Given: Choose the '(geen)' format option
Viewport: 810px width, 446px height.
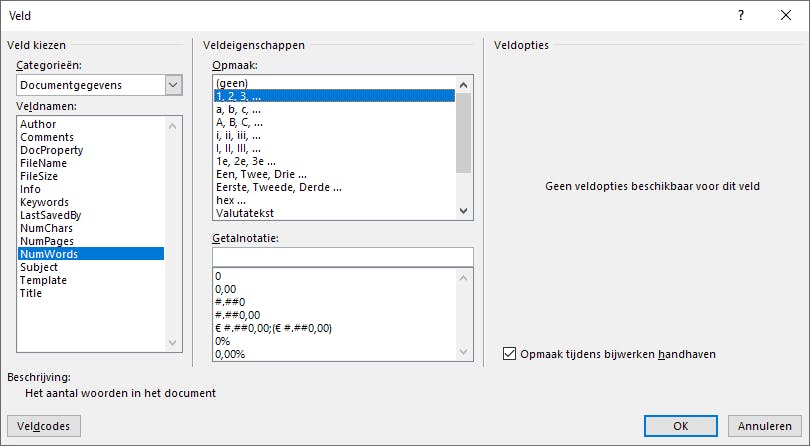Looking at the screenshot, I should [232, 83].
